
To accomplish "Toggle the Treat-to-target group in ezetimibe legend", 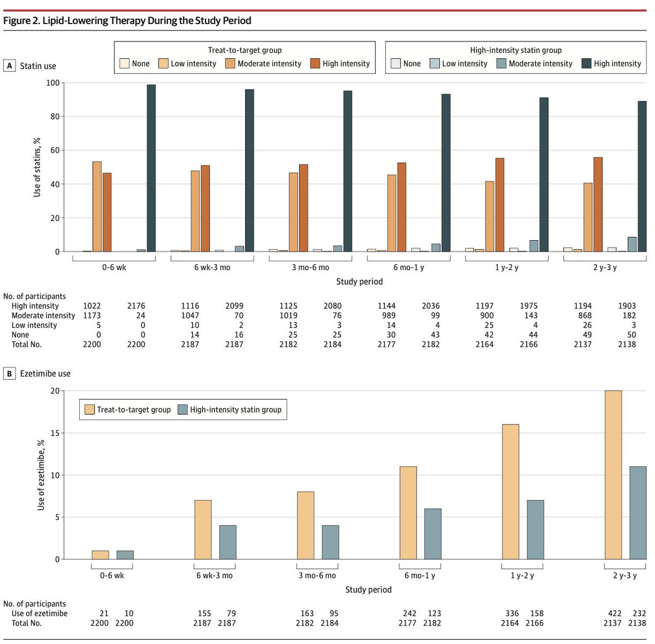I will [x=91, y=409].
